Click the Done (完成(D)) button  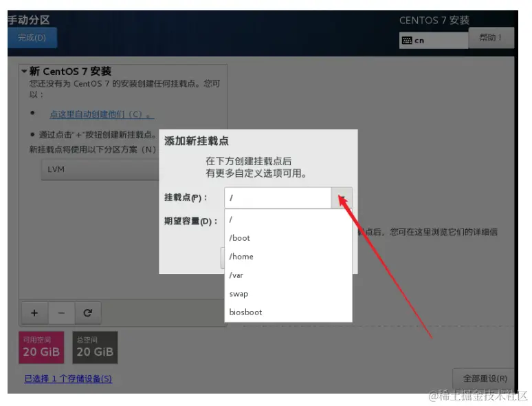[32, 38]
